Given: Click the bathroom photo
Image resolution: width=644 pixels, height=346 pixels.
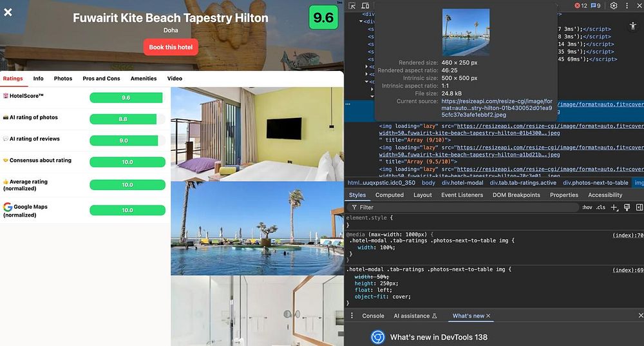Looking at the screenshot, I should point(257,311).
